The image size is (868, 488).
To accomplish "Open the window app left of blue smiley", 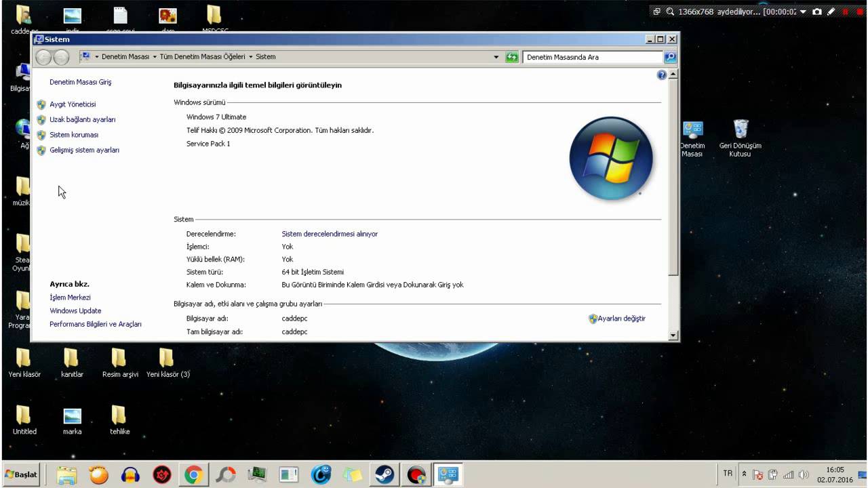I will click(x=289, y=475).
